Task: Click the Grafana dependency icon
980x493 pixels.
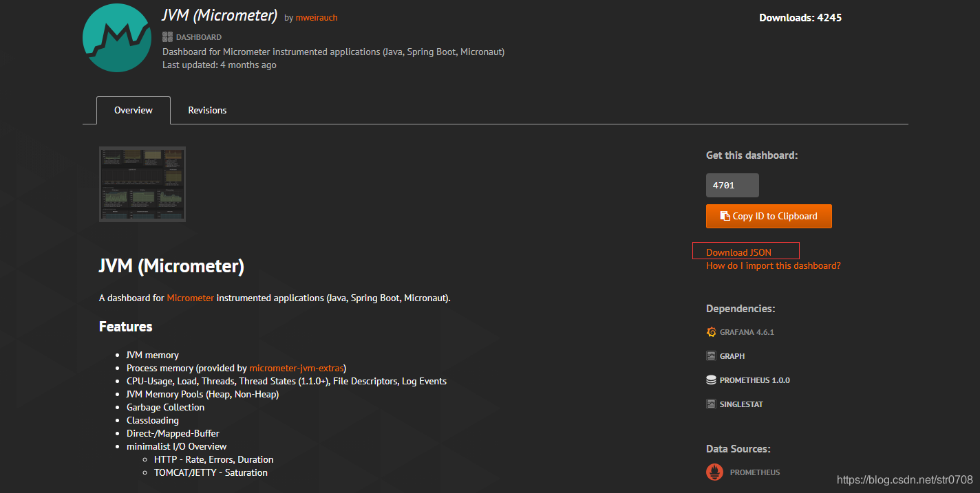Action: coord(712,332)
